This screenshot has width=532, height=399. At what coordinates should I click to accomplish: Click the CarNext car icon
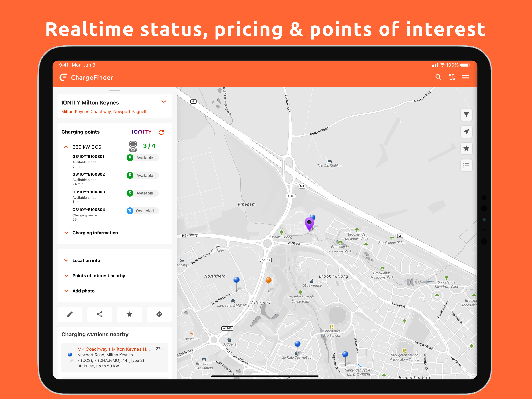click(x=218, y=246)
